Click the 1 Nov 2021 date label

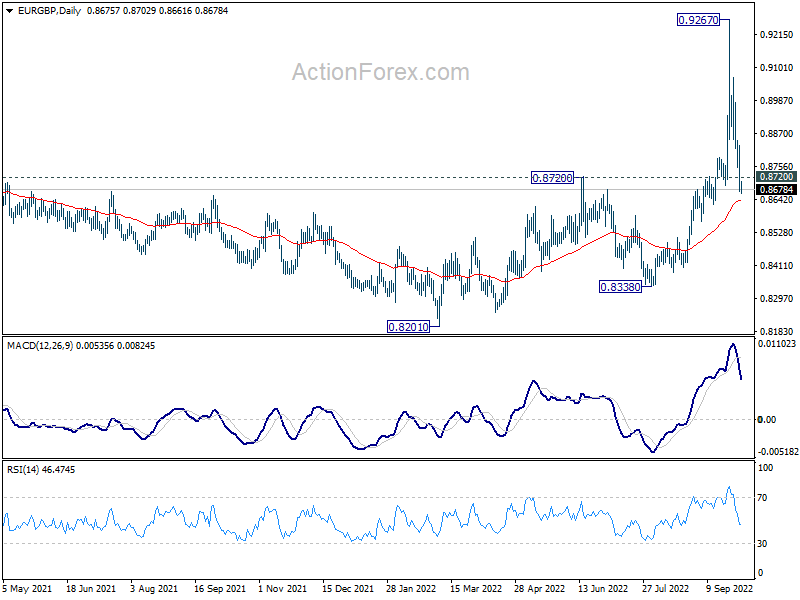click(282, 589)
